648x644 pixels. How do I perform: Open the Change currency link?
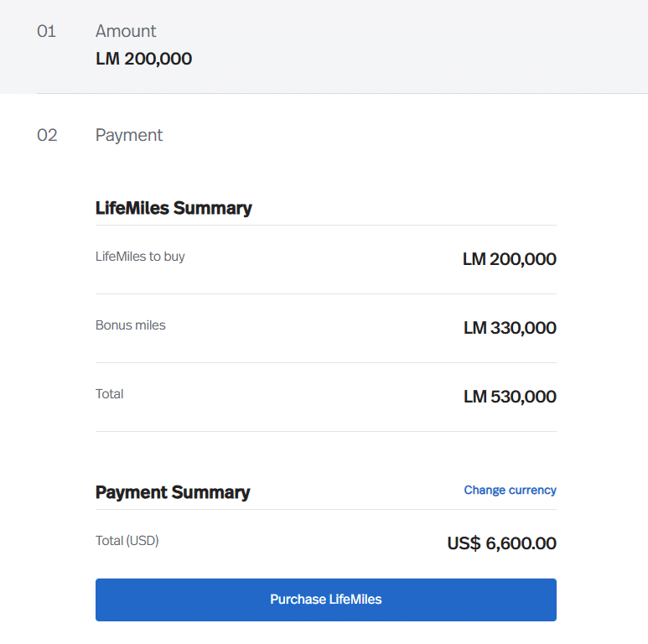coord(510,490)
